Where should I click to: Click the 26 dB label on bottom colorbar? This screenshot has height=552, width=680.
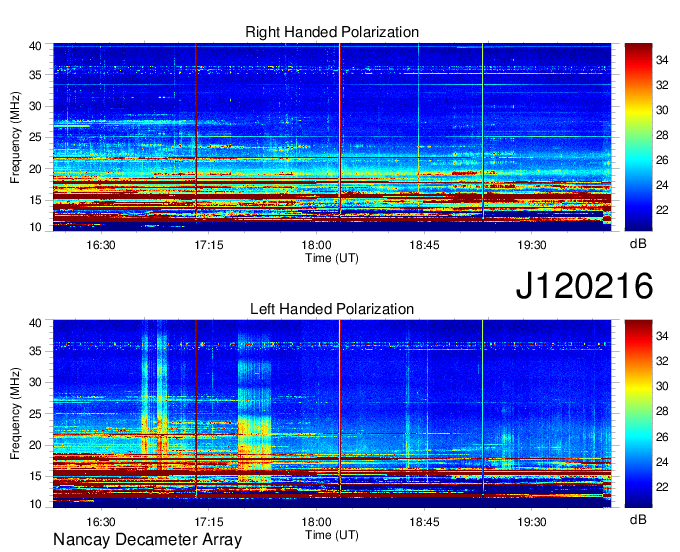pos(662,437)
